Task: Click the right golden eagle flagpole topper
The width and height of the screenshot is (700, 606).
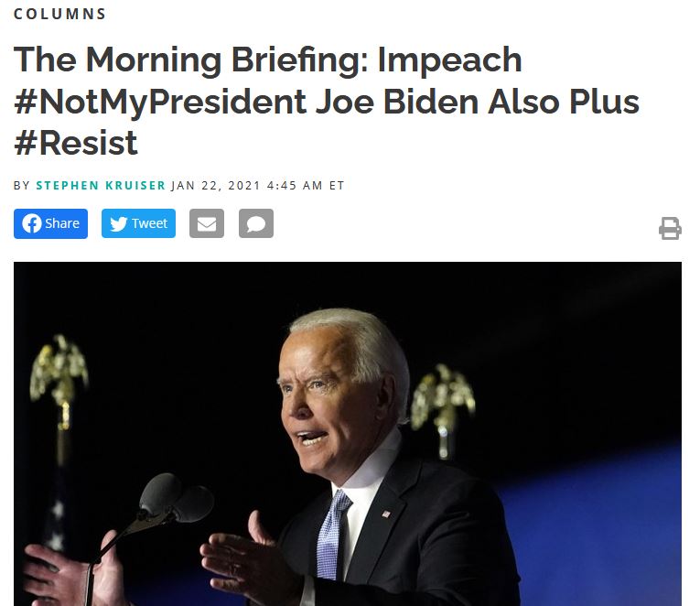Action: 442,397
